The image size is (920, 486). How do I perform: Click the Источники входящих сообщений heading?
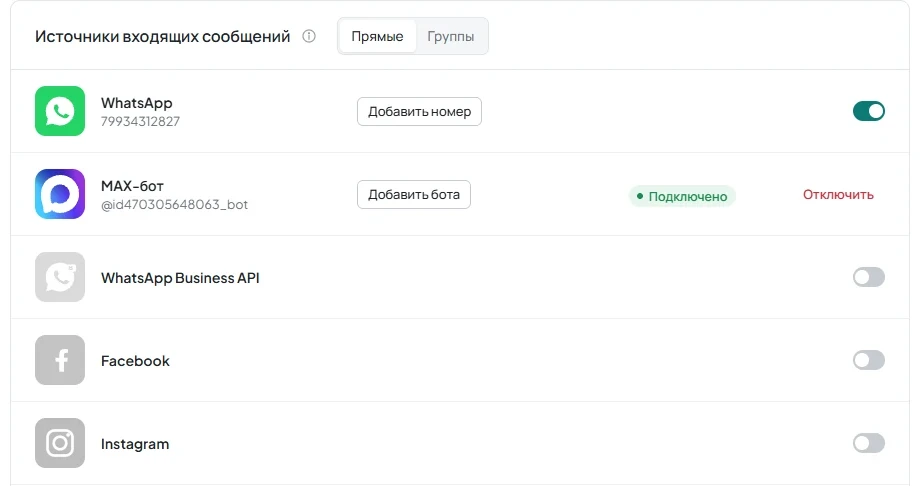[163, 36]
